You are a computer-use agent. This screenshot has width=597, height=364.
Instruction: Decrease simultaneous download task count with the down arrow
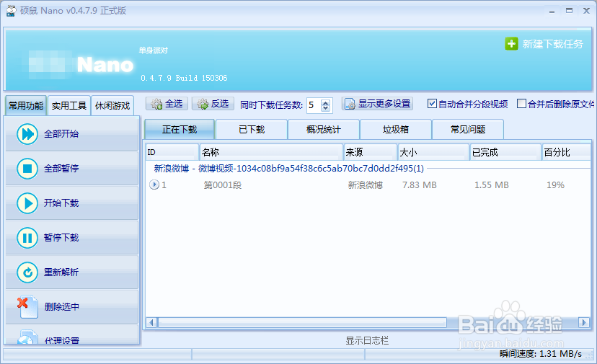click(x=325, y=108)
